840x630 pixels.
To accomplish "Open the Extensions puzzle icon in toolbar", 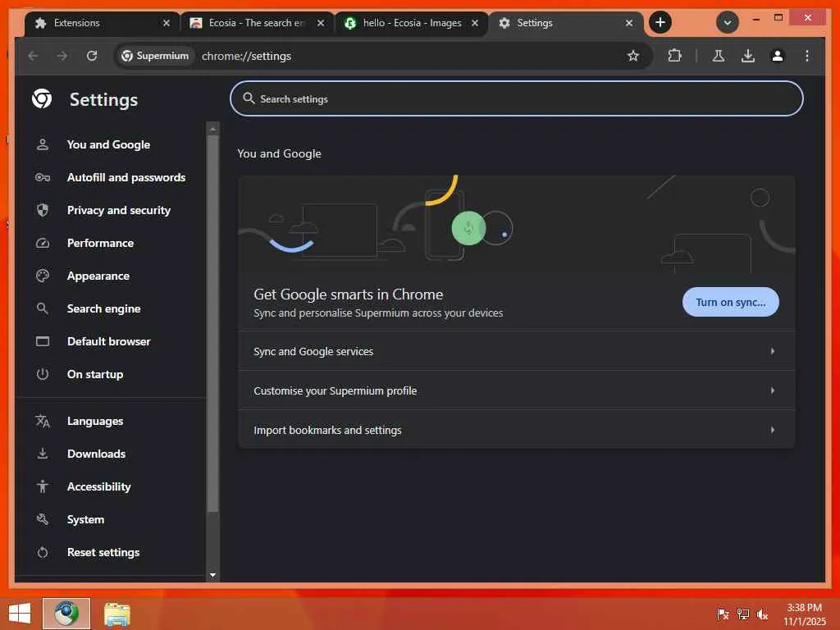I will 674,56.
